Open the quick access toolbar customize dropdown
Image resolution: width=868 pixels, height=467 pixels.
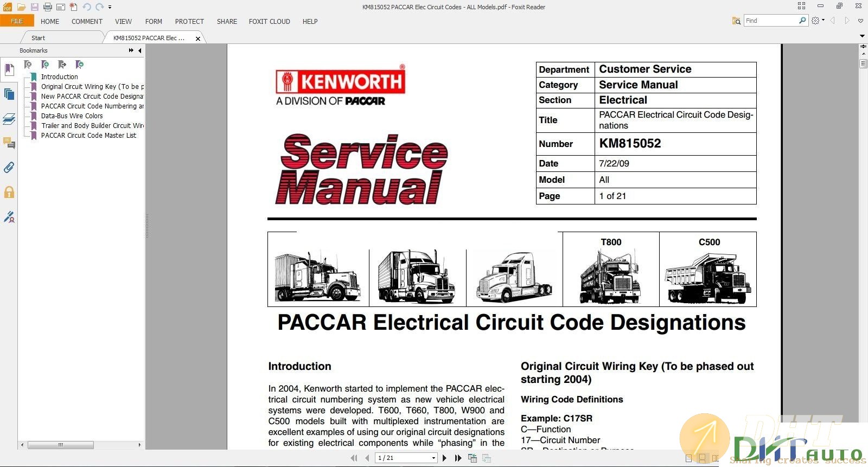click(110, 8)
